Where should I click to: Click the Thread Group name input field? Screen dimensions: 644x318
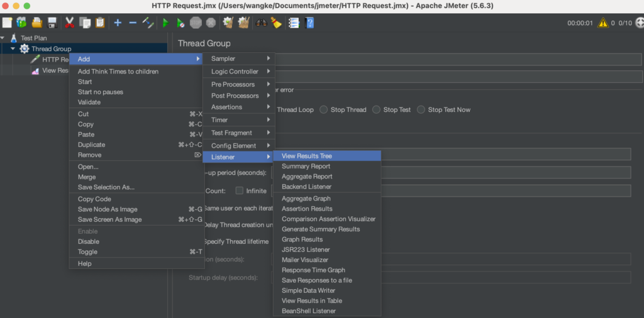458,60
